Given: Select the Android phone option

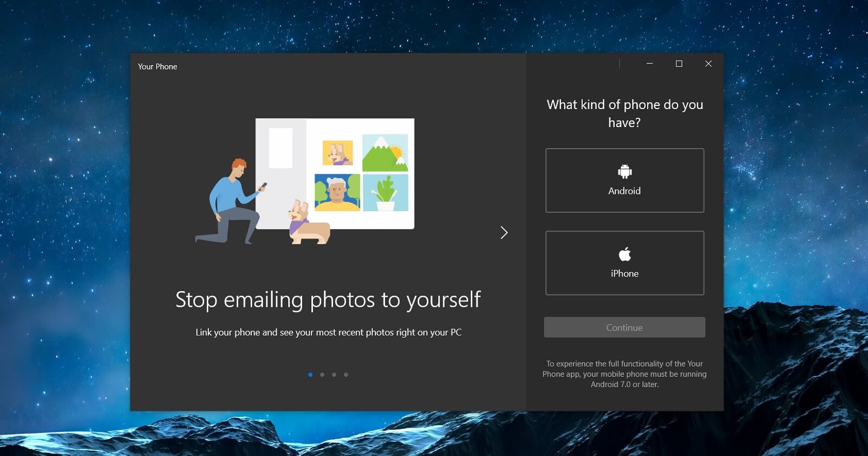Looking at the screenshot, I should [x=624, y=180].
